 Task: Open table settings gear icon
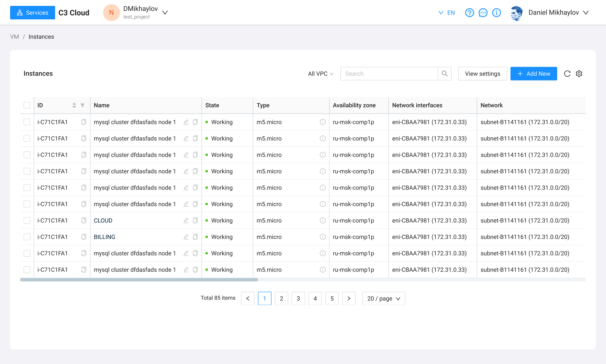coord(579,74)
